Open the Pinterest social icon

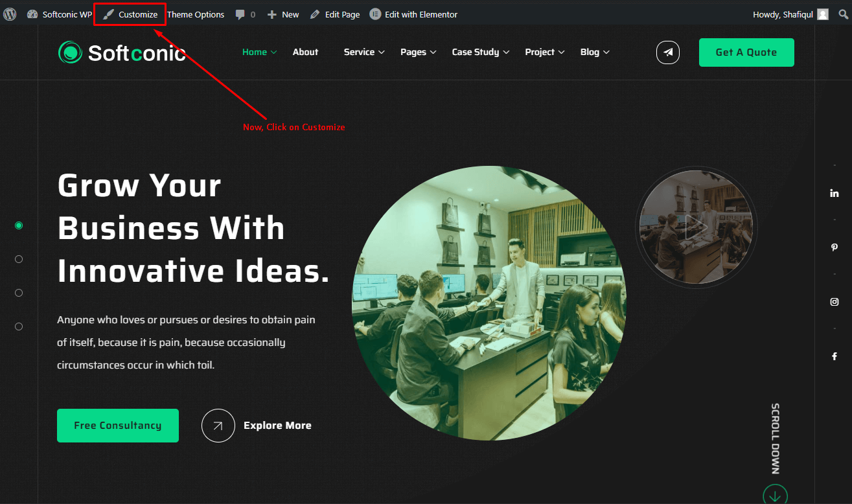[834, 247]
